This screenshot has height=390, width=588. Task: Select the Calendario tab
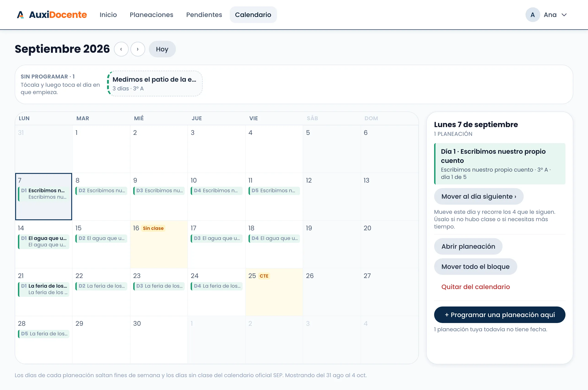coord(253,15)
